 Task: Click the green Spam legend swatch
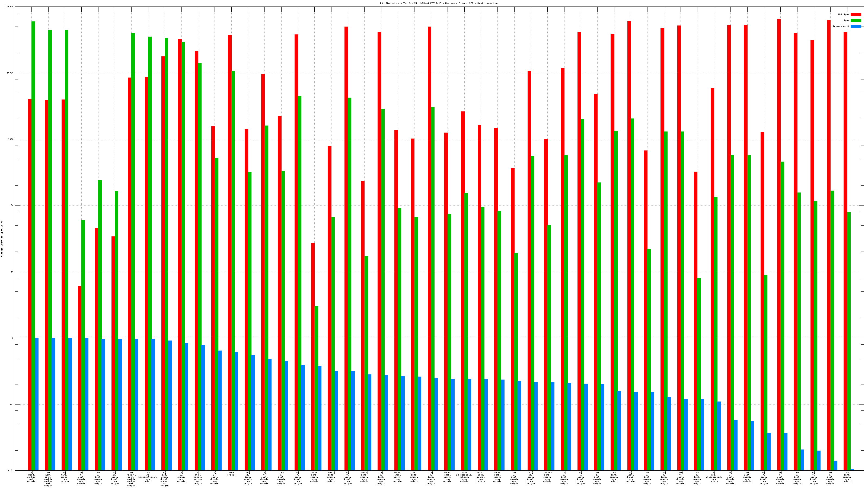pyautogui.click(x=856, y=21)
